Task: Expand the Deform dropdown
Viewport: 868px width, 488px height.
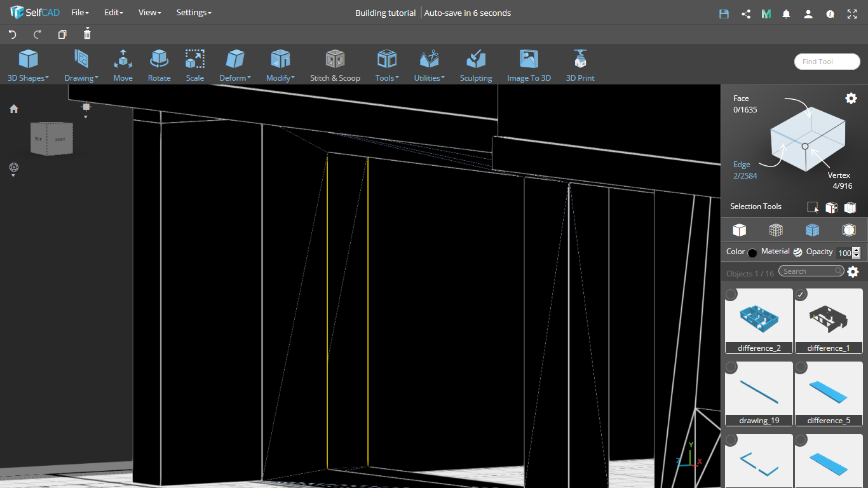Action: (x=235, y=66)
